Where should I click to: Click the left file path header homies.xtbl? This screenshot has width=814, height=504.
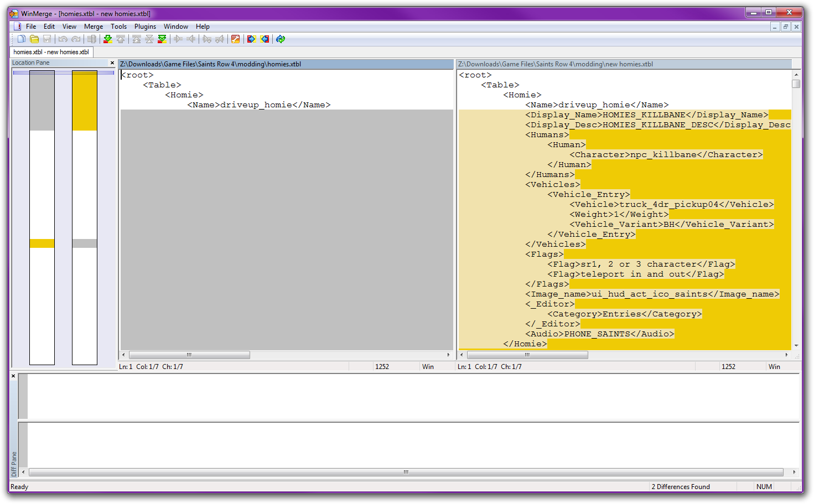pos(286,64)
